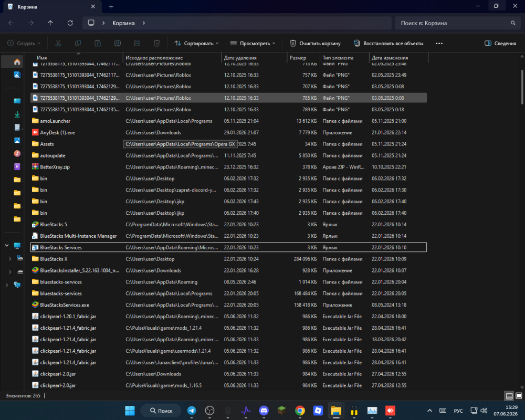Select Network icon in sidebar tree
525x420 pixels.
pyautogui.click(x=17, y=285)
